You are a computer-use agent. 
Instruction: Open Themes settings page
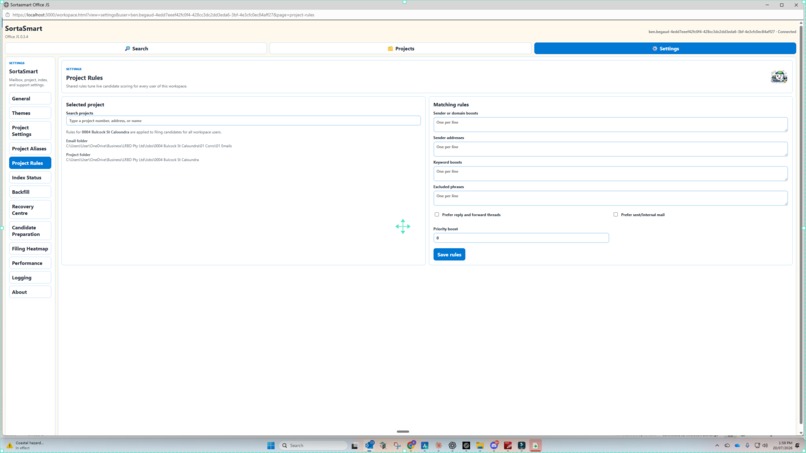(x=30, y=113)
